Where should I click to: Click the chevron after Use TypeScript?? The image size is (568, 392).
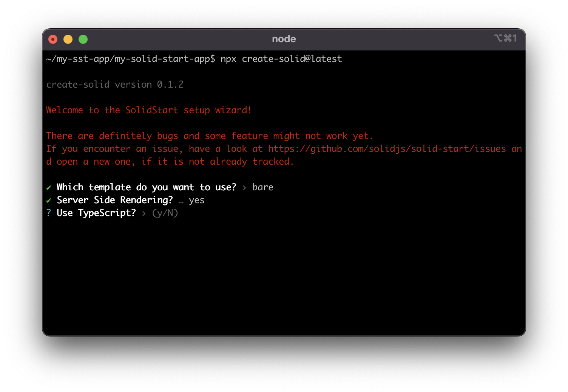point(144,213)
